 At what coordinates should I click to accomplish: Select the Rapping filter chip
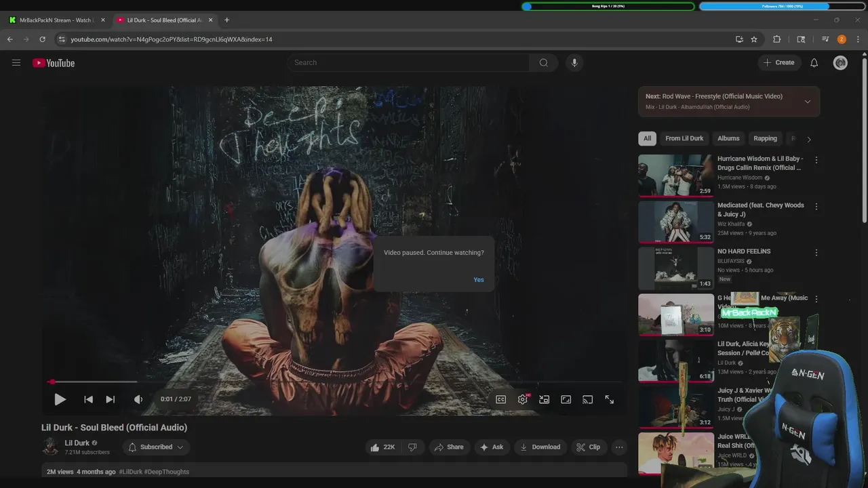(765, 138)
